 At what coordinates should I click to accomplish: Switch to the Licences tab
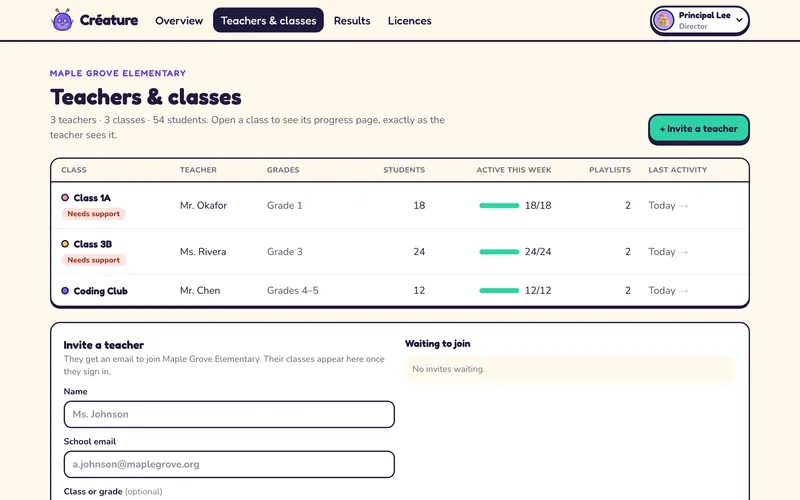pos(410,20)
